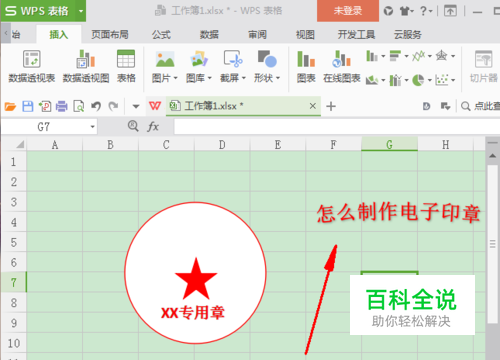
Task: Expand the quick access toolbar customize arrow
Action: tap(136, 107)
